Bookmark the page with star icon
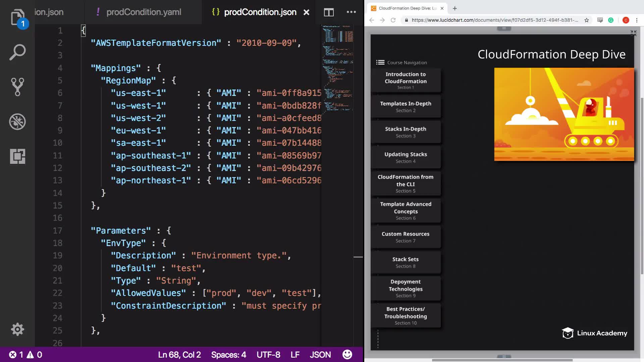The width and height of the screenshot is (644, 362). tap(586, 20)
